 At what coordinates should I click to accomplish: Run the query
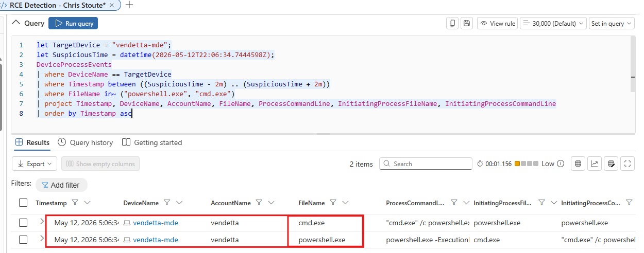[73, 23]
